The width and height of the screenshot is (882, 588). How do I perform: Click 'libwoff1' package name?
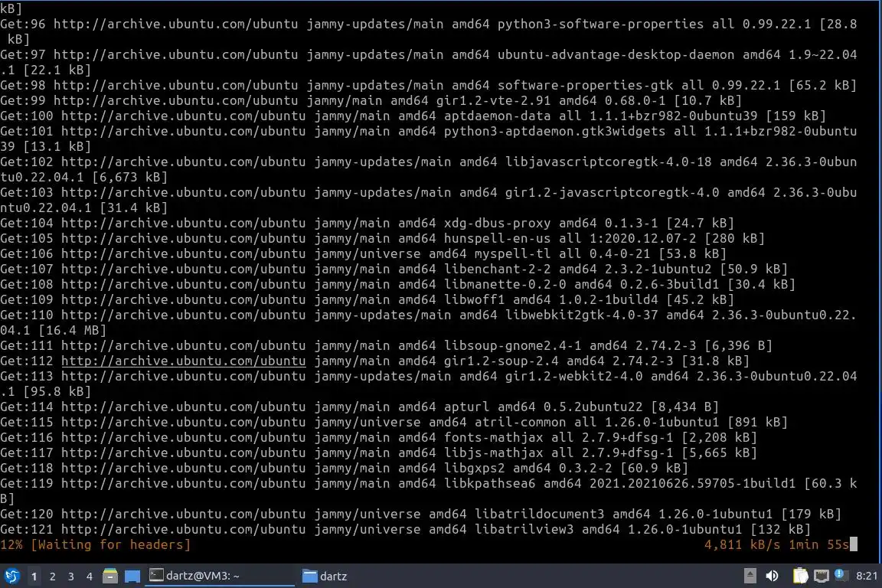pos(474,299)
